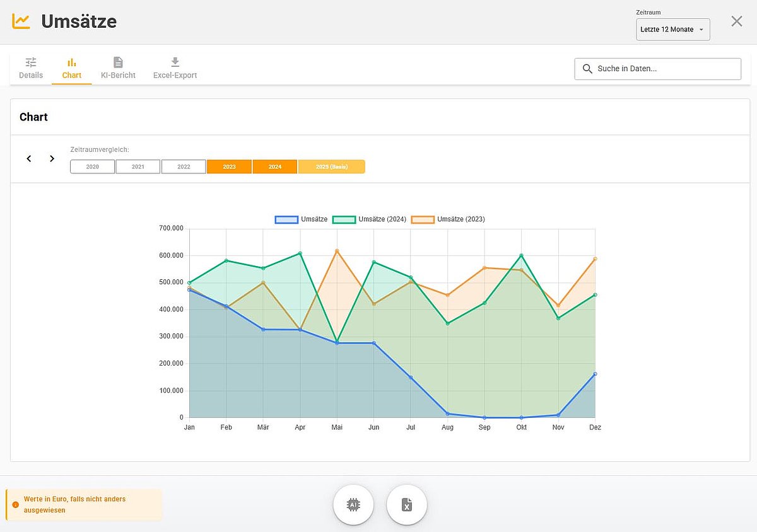Toggle off the 2024 comparison year

[x=274, y=167]
